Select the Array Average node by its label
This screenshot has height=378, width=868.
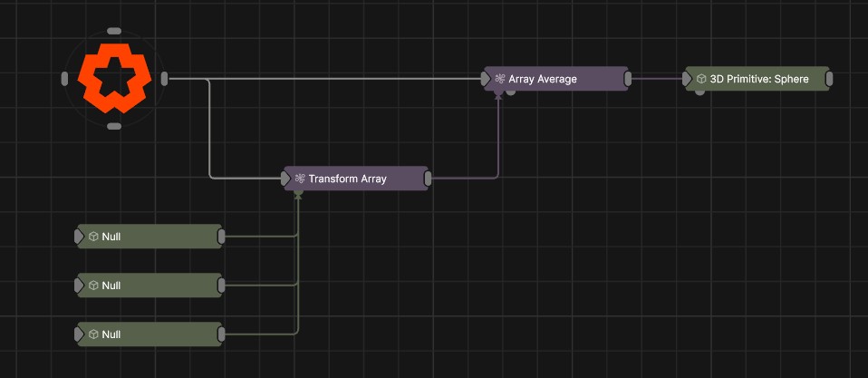pyautogui.click(x=542, y=79)
